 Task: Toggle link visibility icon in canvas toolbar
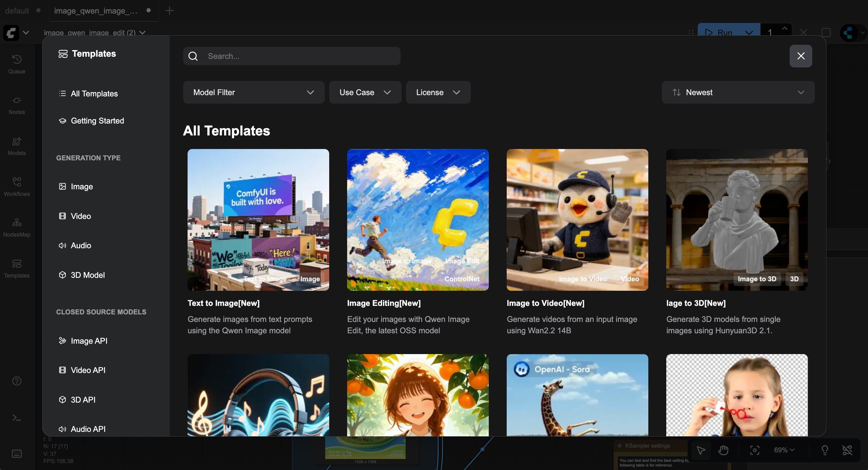coord(847,450)
